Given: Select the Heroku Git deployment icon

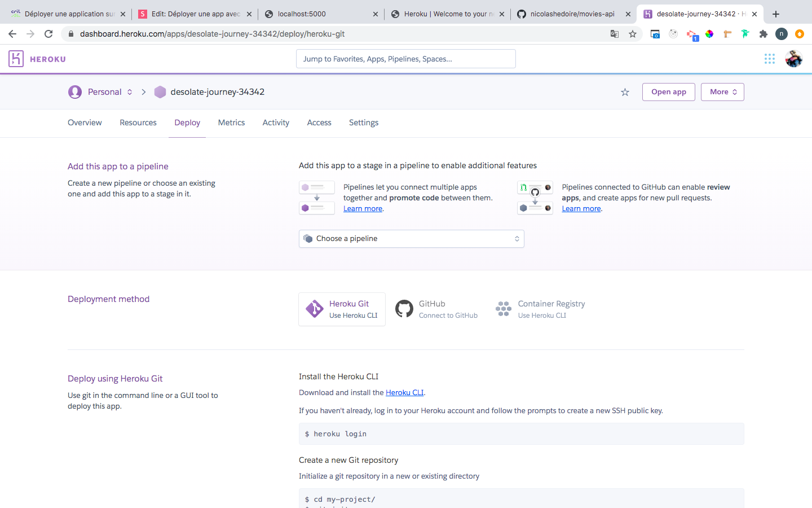Looking at the screenshot, I should [x=314, y=309].
